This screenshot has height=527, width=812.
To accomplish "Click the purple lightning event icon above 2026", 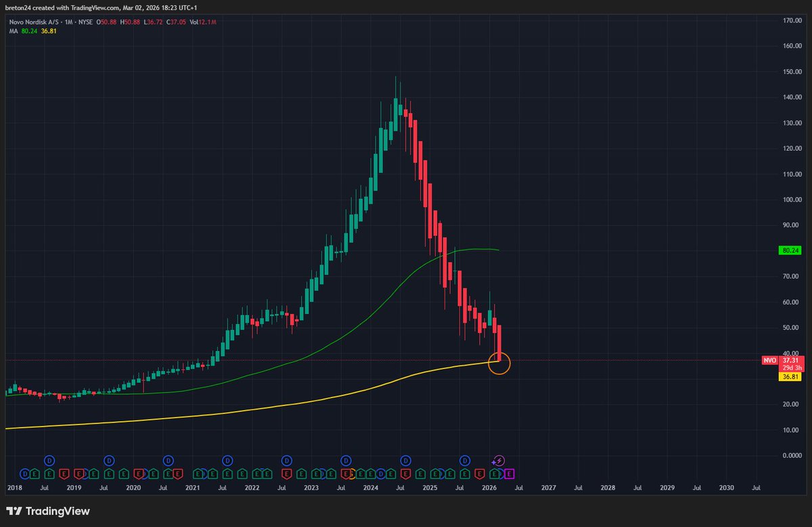I will coord(499,461).
